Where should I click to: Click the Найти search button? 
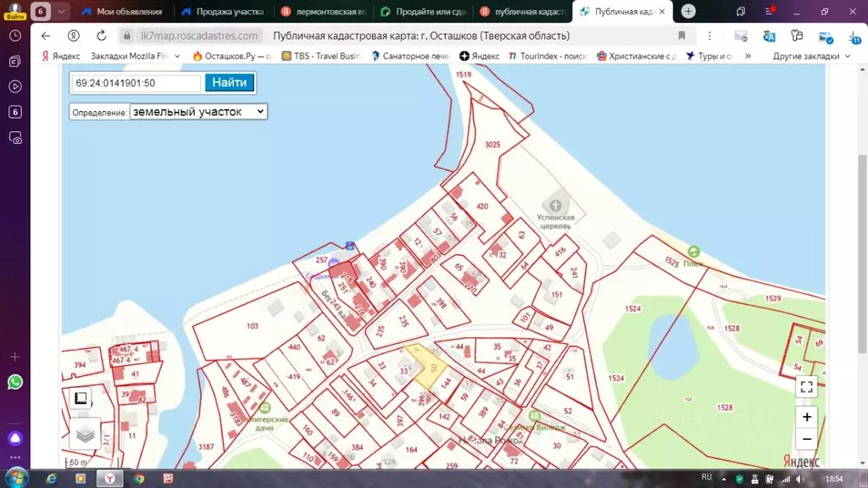coord(229,82)
